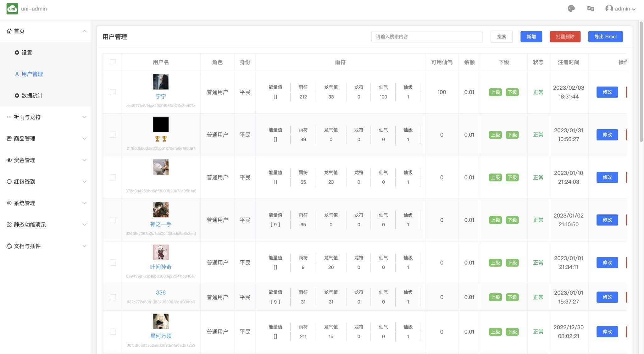
Task: Tick the checkbox for user 神之一手
Action: pos(113,220)
